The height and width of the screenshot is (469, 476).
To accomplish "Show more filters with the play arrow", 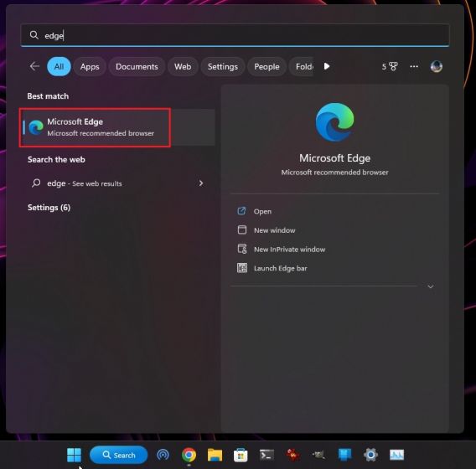I will pos(327,66).
